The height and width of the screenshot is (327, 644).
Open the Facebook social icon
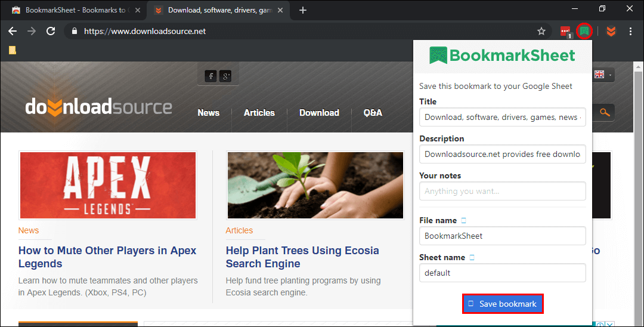click(210, 76)
